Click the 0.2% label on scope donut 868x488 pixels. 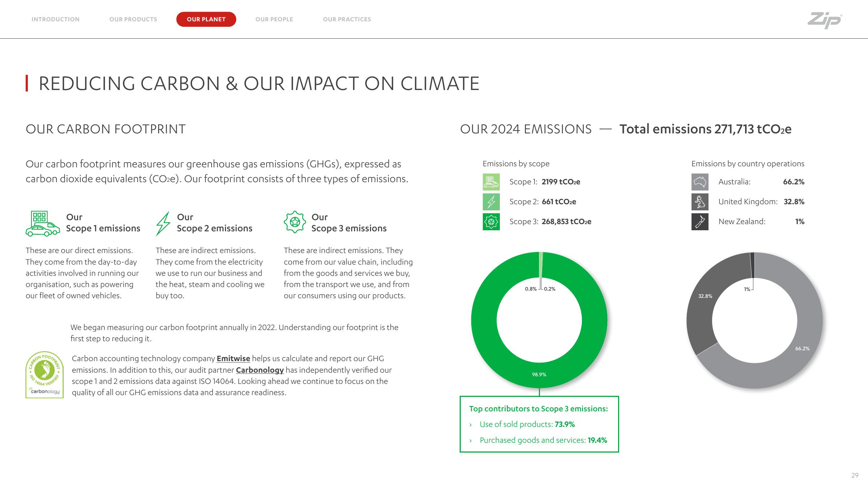549,289
